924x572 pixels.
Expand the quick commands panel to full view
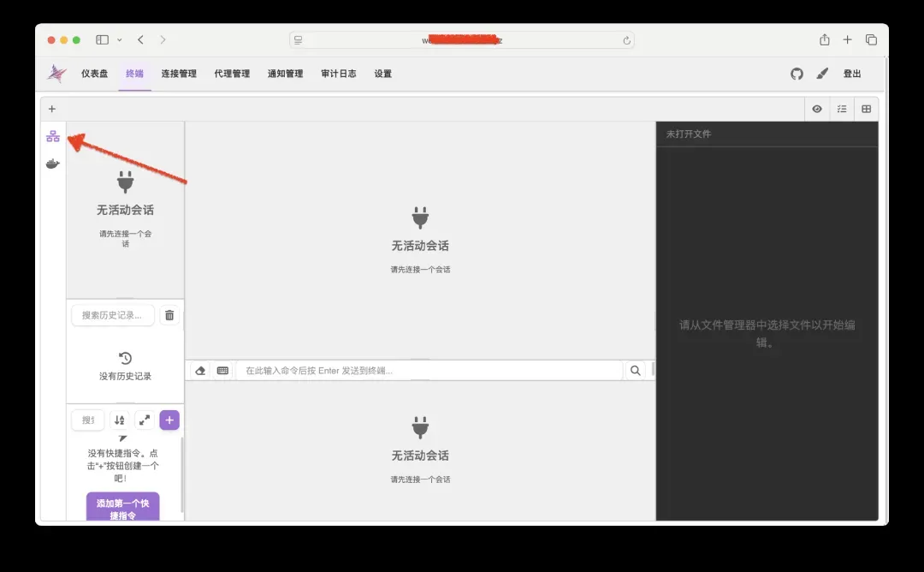(145, 420)
